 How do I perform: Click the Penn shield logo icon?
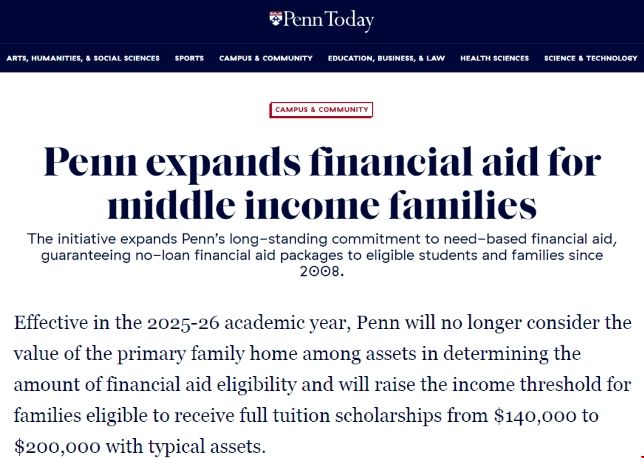click(277, 19)
